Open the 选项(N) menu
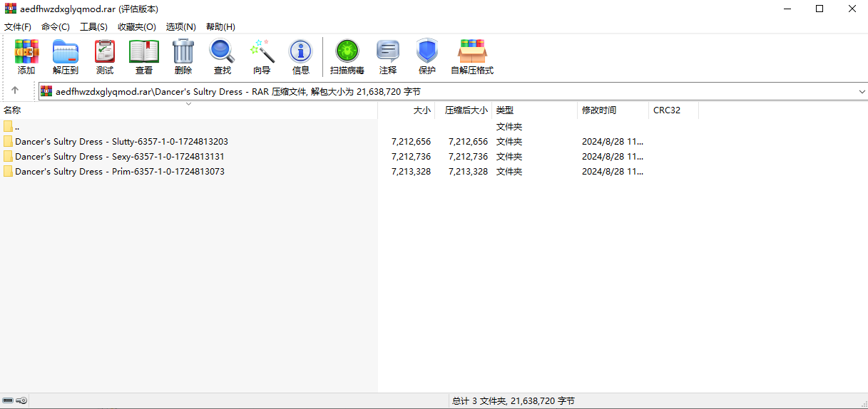 click(181, 26)
